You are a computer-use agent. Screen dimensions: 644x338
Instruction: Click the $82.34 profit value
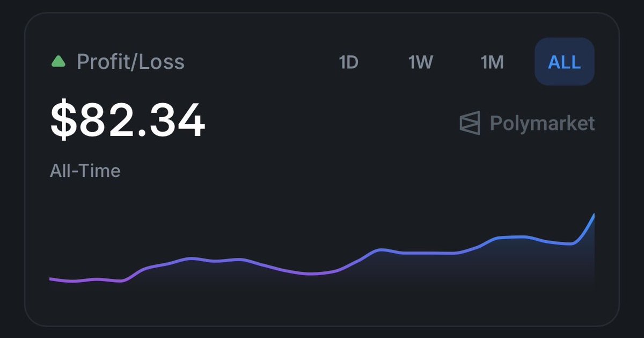128,121
